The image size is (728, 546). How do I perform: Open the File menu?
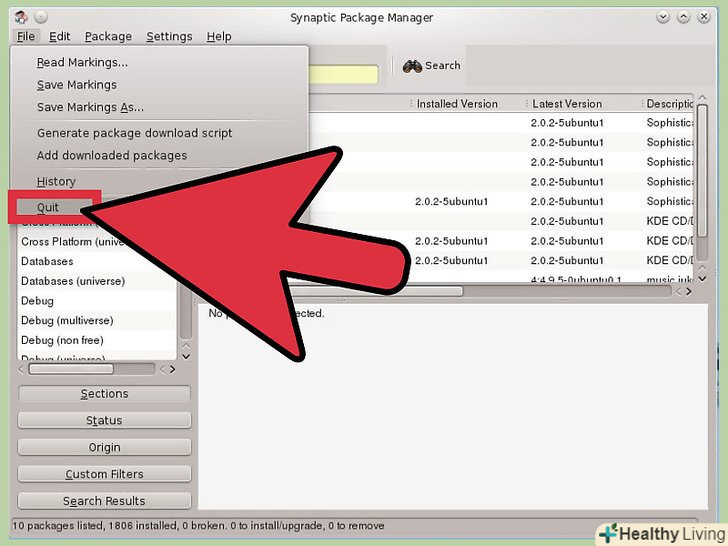click(x=26, y=36)
